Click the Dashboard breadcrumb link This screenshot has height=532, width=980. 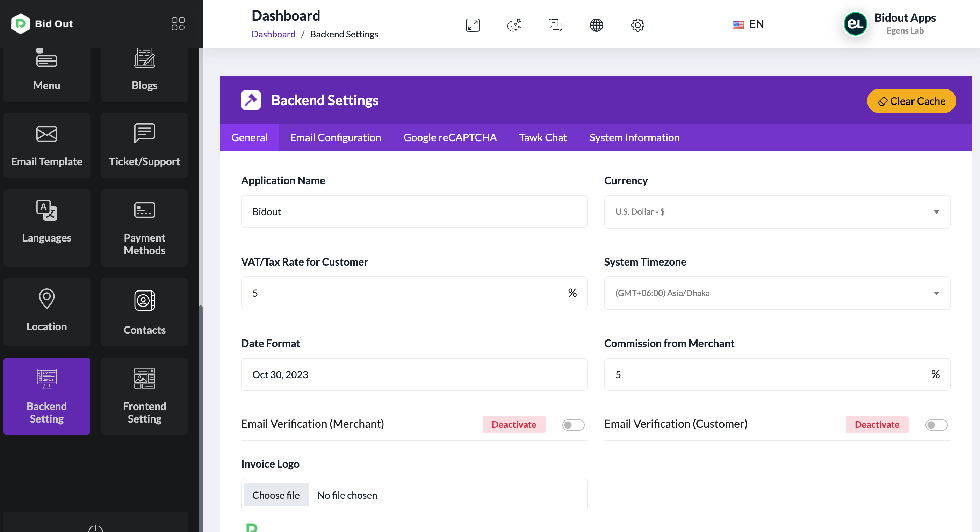(273, 34)
